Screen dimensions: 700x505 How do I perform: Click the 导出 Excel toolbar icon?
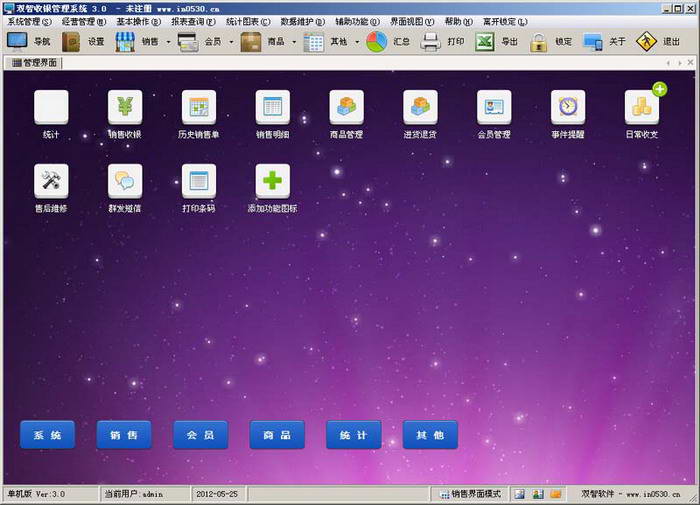point(484,42)
